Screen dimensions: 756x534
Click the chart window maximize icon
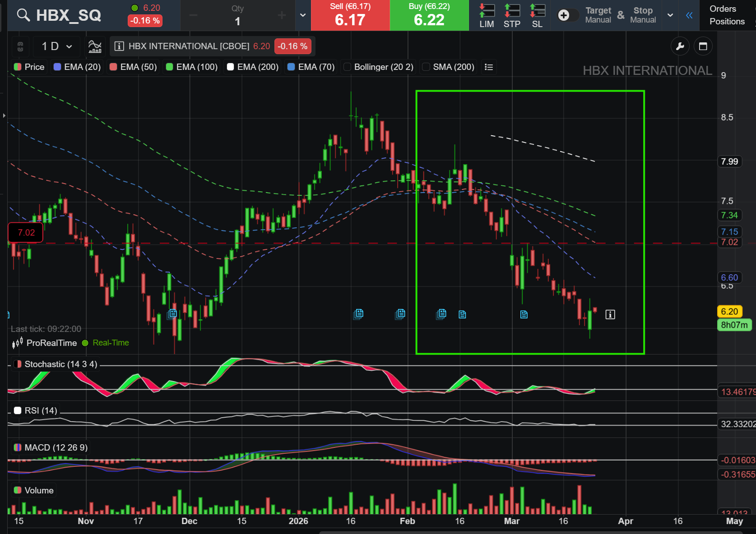click(x=703, y=46)
